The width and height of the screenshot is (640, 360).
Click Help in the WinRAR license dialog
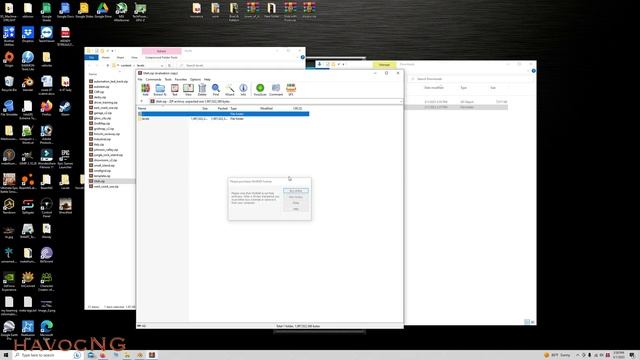coord(296,209)
